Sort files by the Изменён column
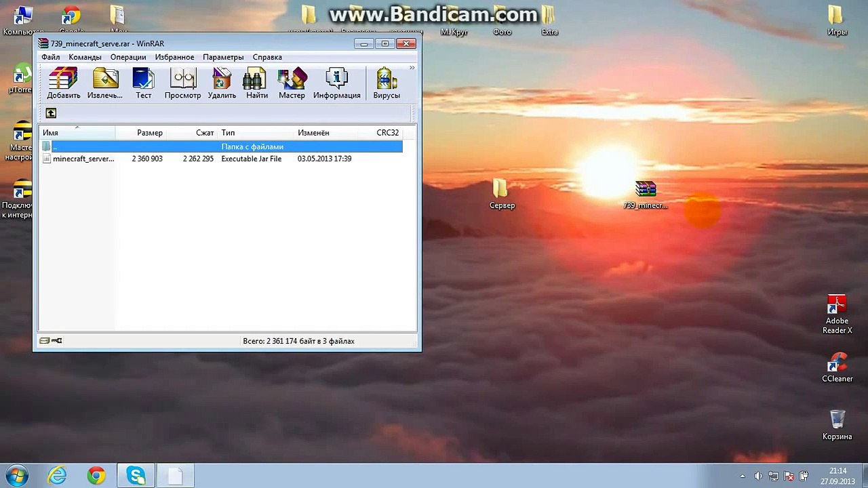 tap(330, 133)
